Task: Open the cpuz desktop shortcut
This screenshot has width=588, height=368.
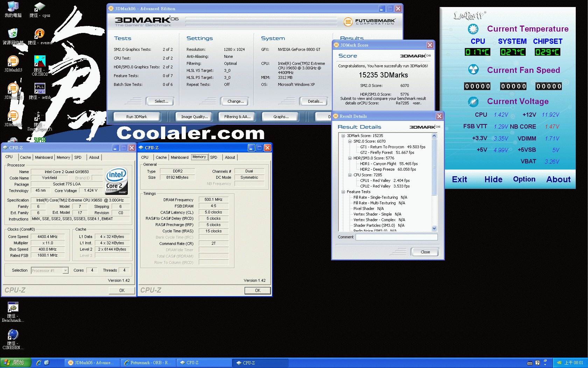Action: point(40,10)
